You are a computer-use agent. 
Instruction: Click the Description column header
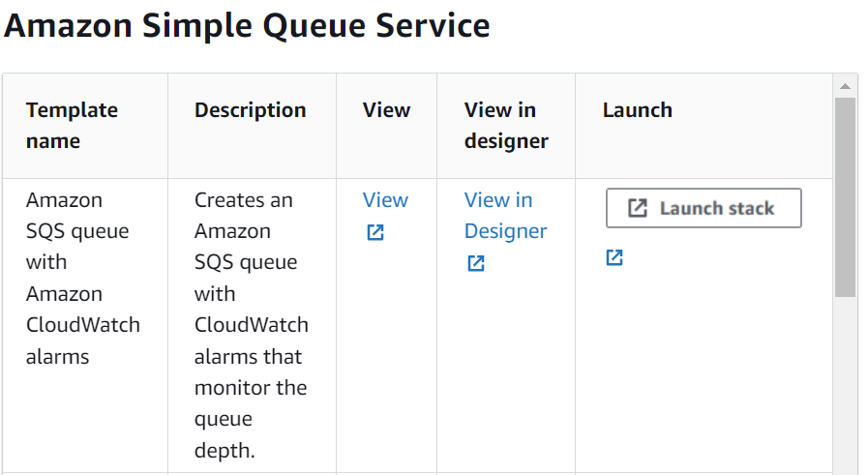pos(250,110)
